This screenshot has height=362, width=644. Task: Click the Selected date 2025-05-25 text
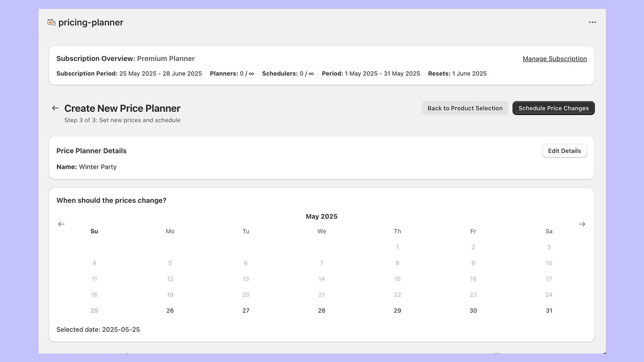[x=98, y=329]
